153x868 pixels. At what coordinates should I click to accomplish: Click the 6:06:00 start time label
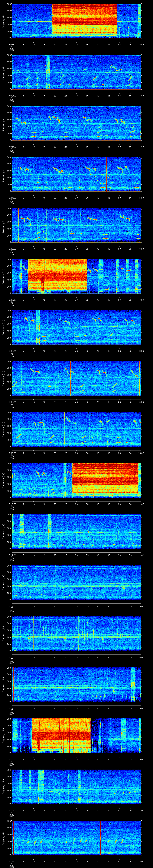pyautogui.click(x=12, y=300)
